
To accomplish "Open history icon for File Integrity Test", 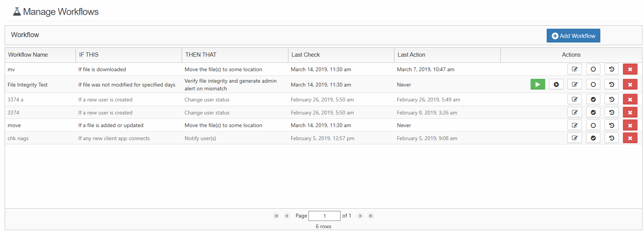I will [x=611, y=84].
